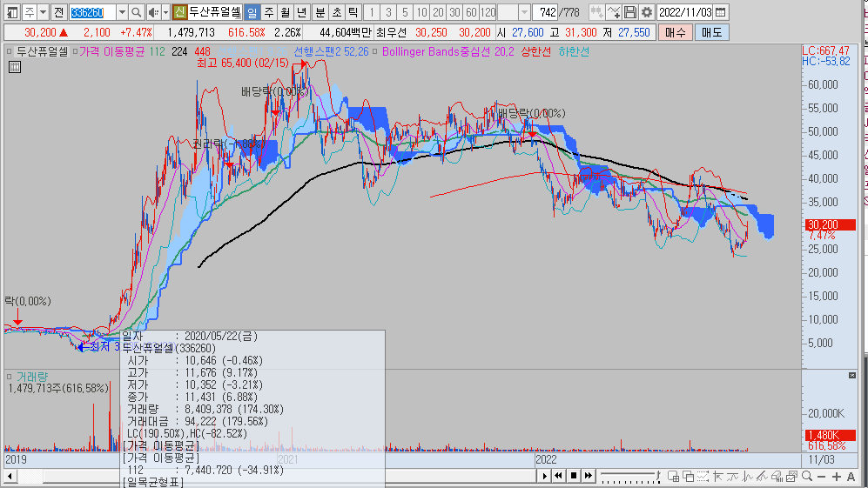This screenshot has height=488, width=868.
Task: Toggle Bollinger Bands indicator checkbox
Action: click(x=374, y=51)
